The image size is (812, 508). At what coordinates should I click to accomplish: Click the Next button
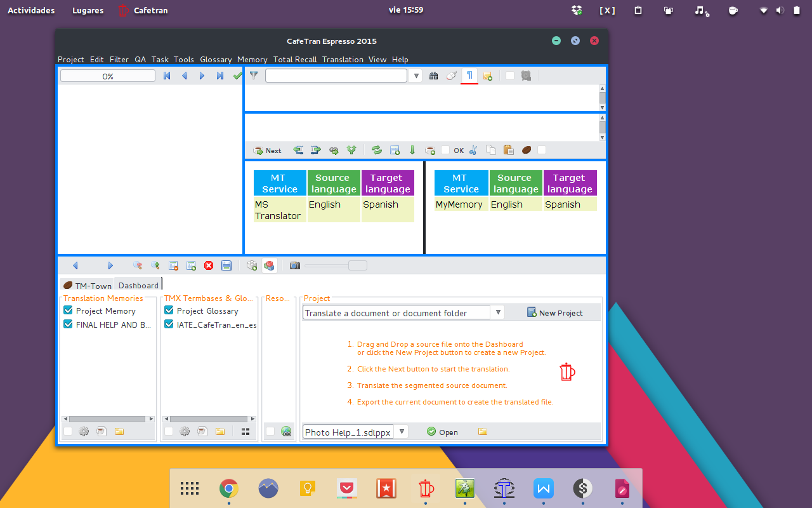[x=267, y=150]
